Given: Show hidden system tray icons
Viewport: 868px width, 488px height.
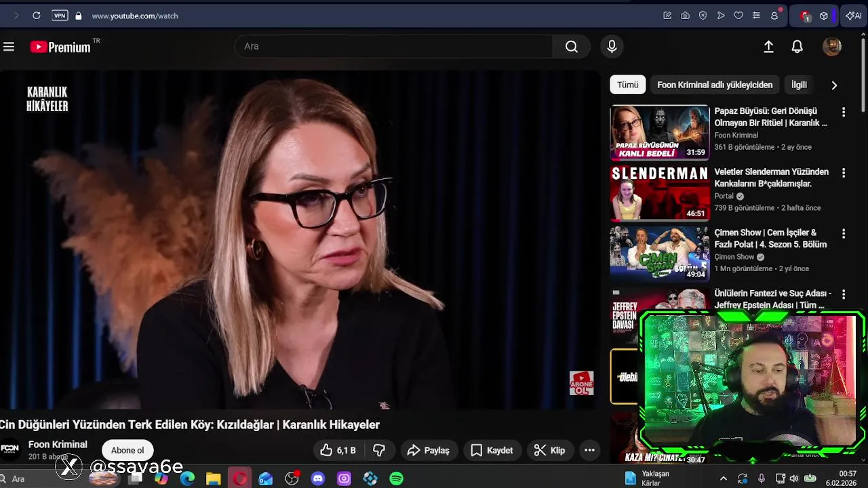Looking at the screenshot, I should point(723,479).
